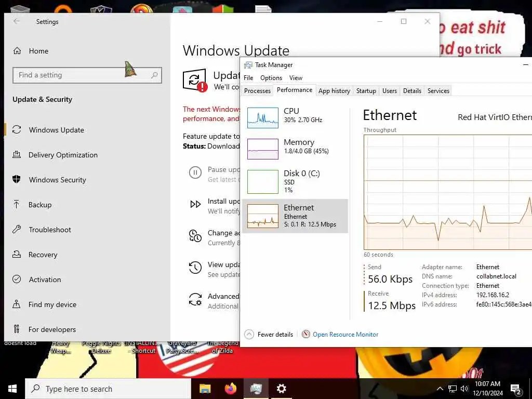Click the Fewer details chevron icon
Screen dimensions: 532x399
(x=249, y=335)
